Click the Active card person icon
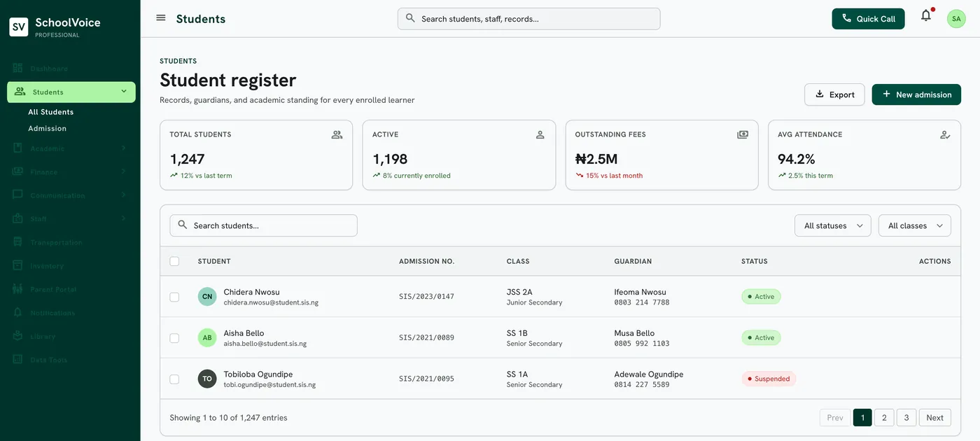The width and height of the screenshot is (980, 441). pyautogui.click(x=540, y=134)
